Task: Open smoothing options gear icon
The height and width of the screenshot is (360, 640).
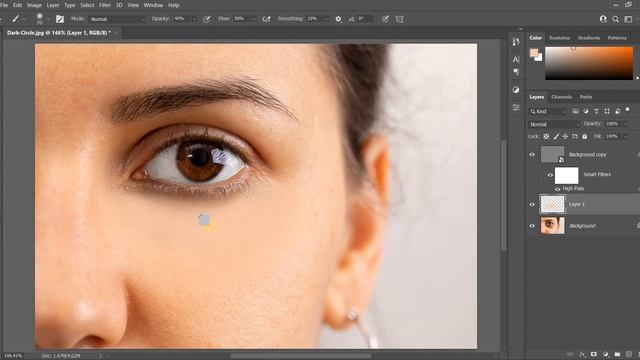Action: (x=338, y=19)
